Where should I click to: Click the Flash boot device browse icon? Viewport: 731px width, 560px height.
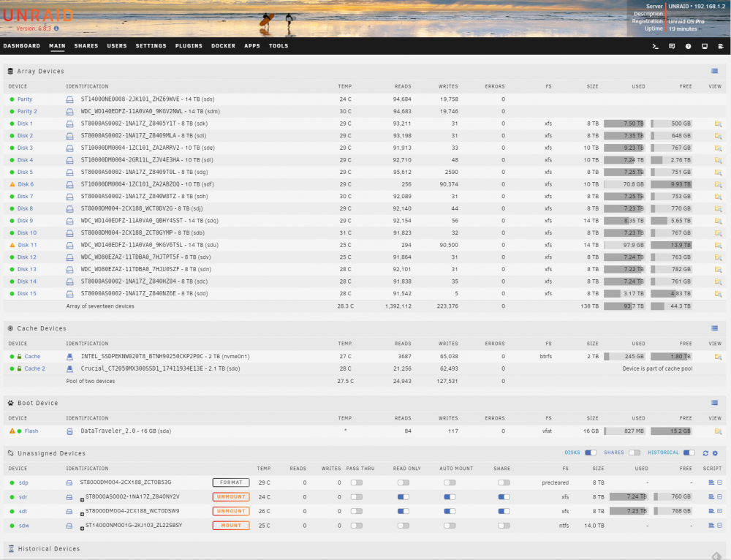[718, 431]
